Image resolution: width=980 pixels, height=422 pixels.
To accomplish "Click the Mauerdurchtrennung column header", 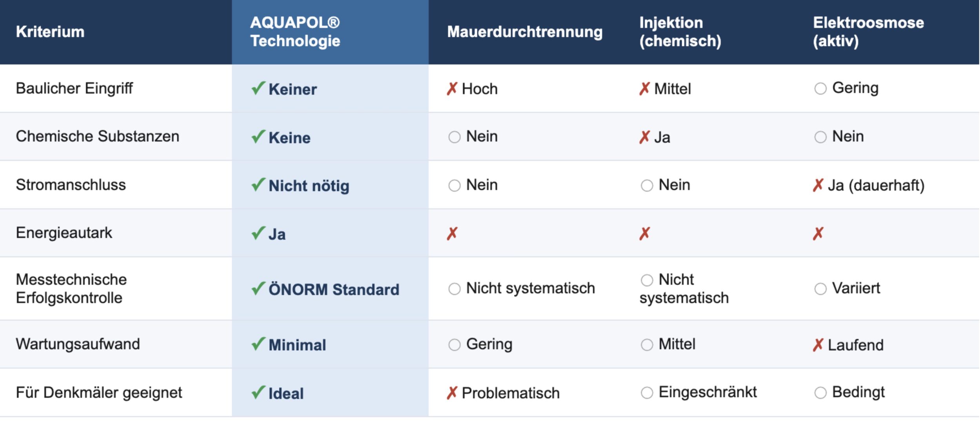I will point(524,32).
